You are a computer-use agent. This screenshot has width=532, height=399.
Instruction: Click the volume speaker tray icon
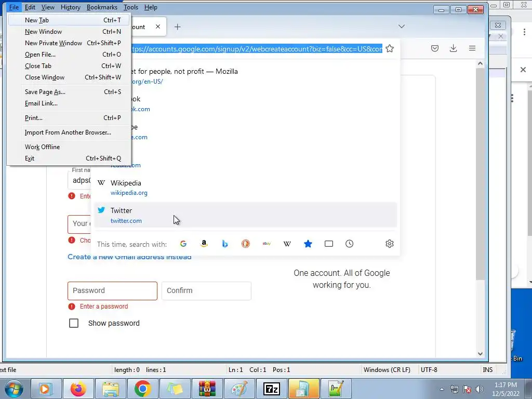point(480,389)
